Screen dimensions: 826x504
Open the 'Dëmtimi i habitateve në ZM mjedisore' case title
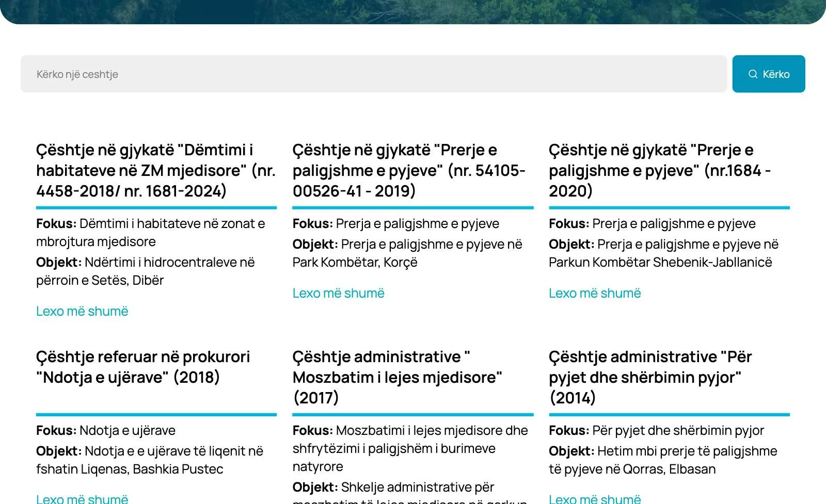click(156, 170)
